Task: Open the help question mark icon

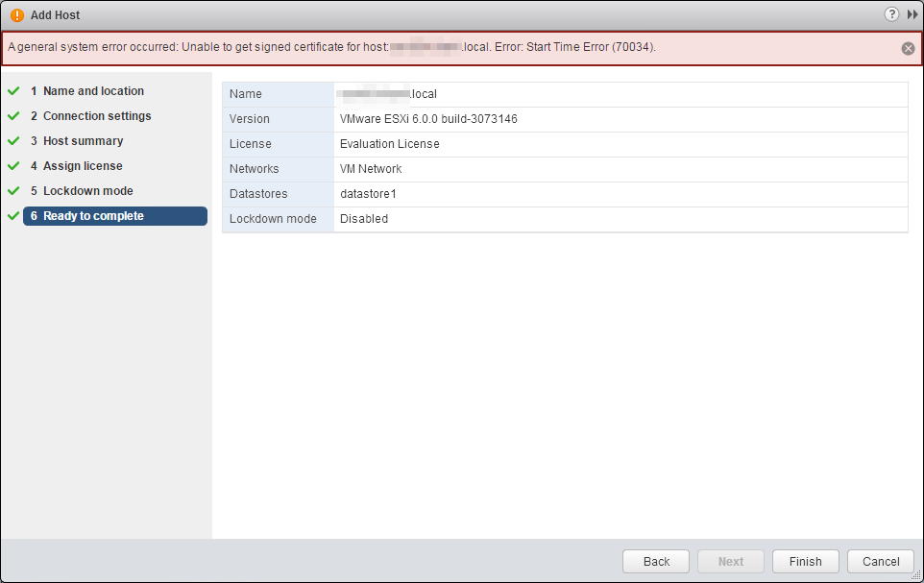Action: click(891, 14)
